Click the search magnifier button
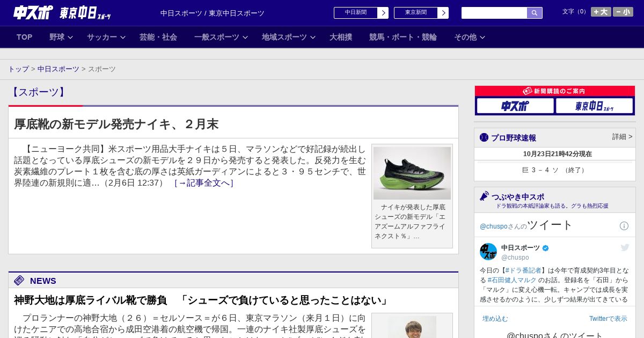Screen dimensions: 644x338 point(535,13)
